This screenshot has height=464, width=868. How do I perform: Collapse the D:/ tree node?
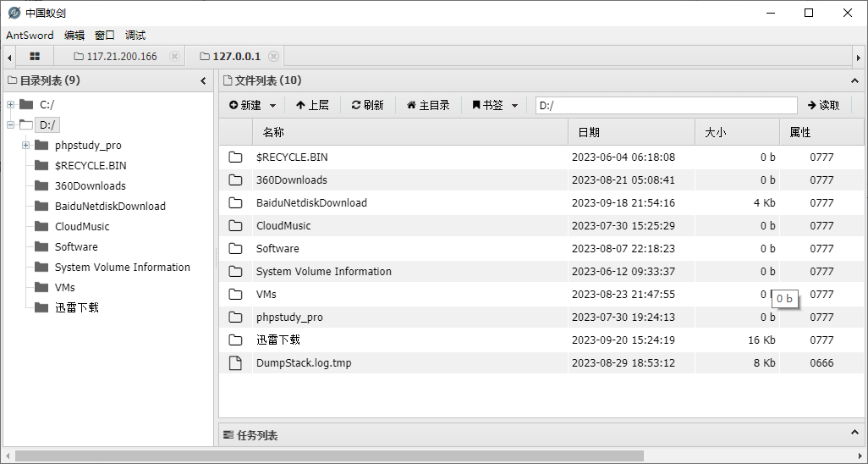[10, 124]
